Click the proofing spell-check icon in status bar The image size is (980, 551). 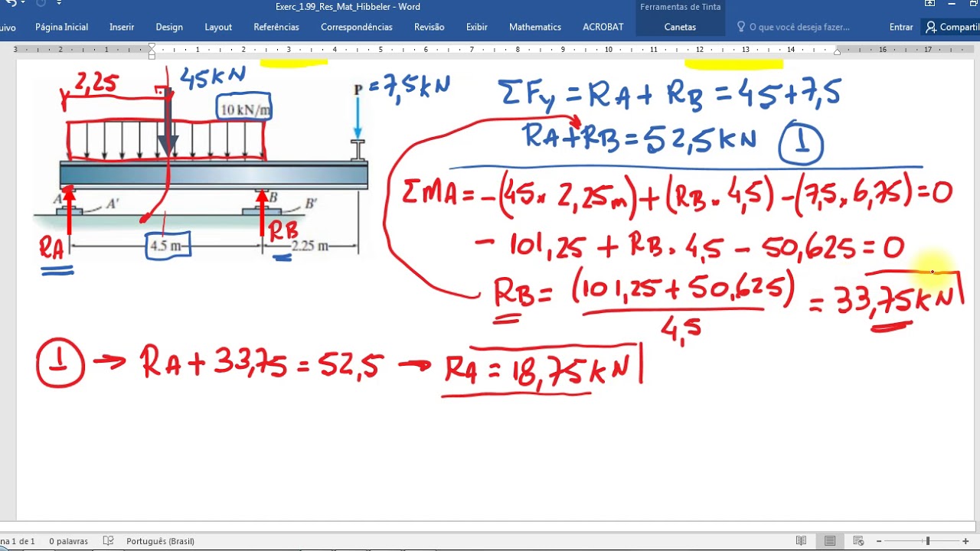coord(108,541)
